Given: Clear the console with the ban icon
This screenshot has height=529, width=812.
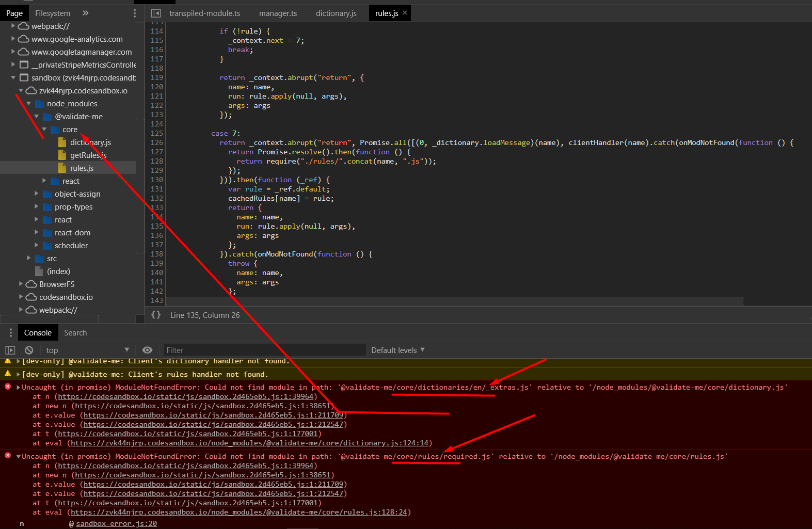Looking at the screenshot, I should click(x=29, y=350).
